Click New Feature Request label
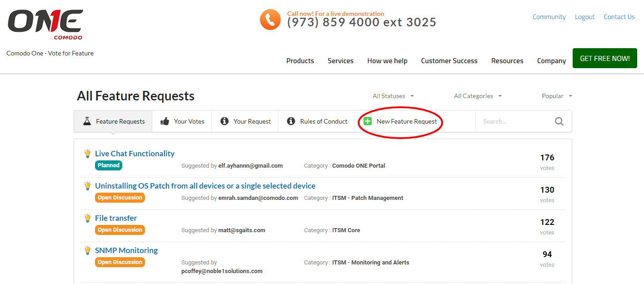 point(407,121)
